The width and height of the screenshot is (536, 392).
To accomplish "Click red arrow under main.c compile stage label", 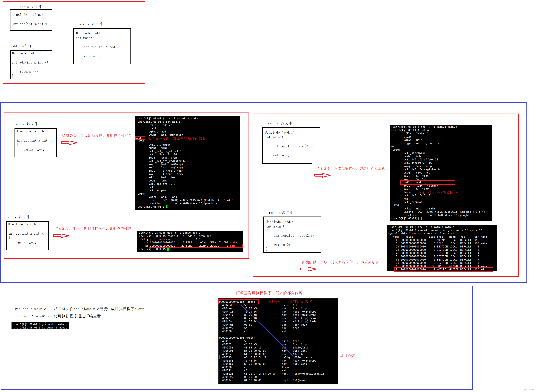I will pos(322,175).
